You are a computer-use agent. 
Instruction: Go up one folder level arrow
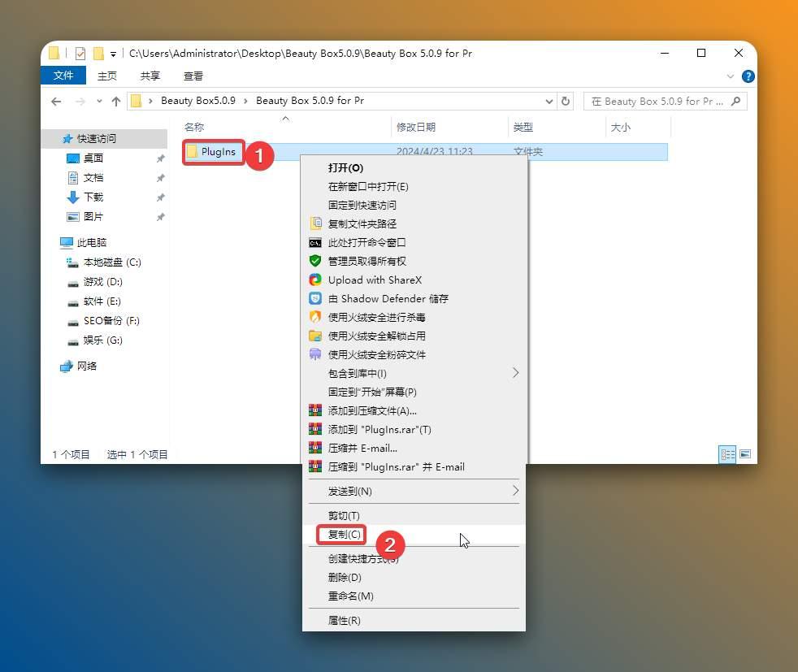click(116, 102)
